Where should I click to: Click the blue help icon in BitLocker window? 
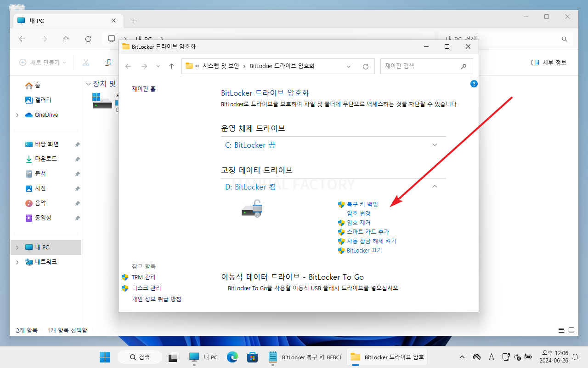pos(474,84)
